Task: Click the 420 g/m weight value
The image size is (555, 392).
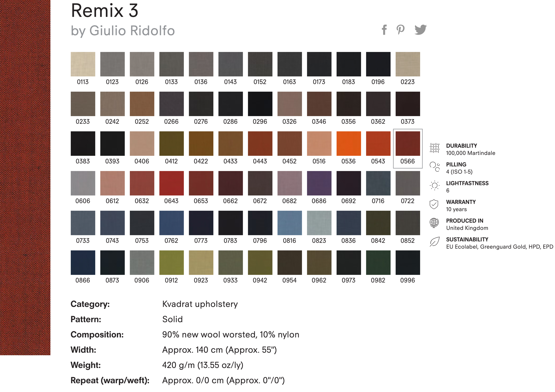Action: (x=203, y=365)
